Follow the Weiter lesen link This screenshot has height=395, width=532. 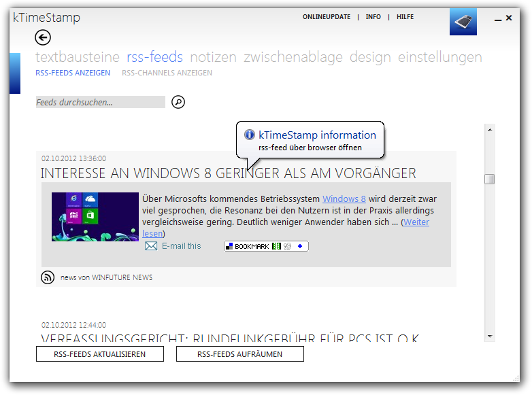416,222
